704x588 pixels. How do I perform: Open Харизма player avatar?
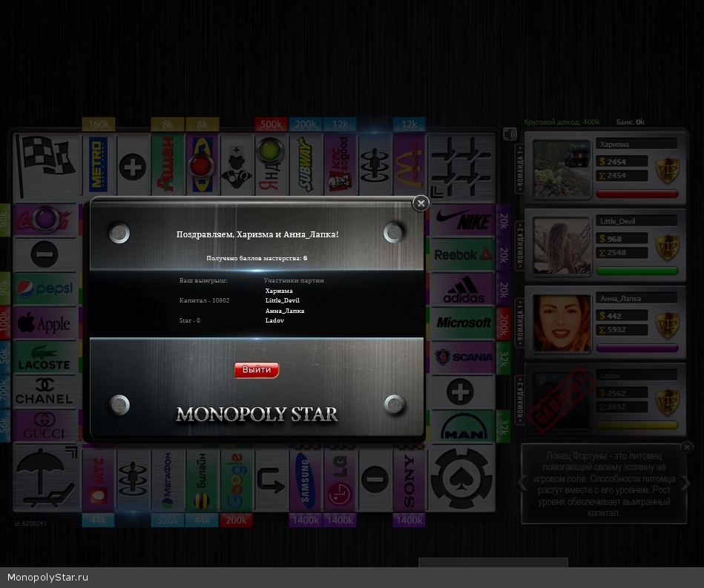tap(562, 168)
